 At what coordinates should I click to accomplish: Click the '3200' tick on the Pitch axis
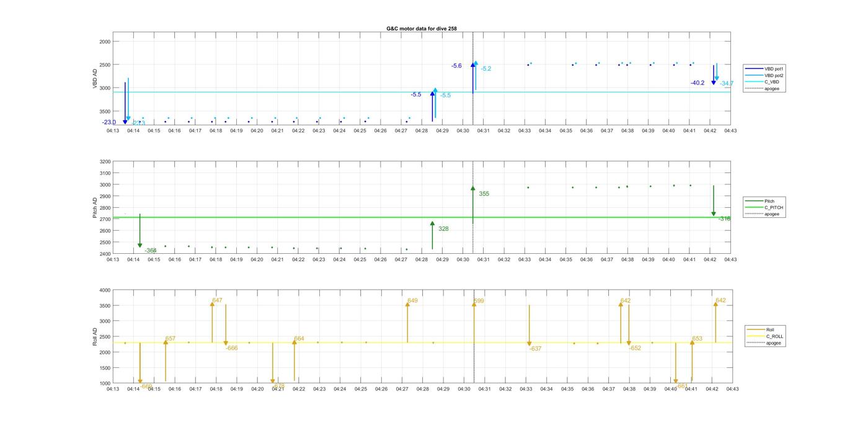tap(105, 162)
